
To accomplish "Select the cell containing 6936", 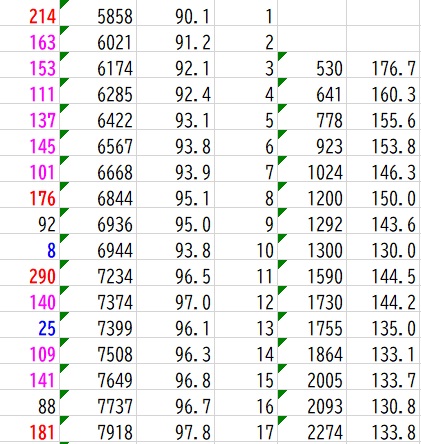I will coord(98,221).
